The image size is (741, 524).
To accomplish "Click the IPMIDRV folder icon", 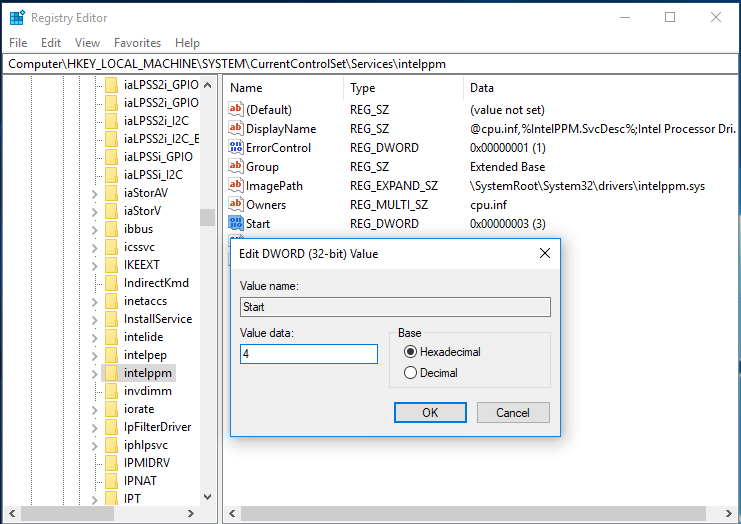I will pyautogui.click(x=112, y=463).
